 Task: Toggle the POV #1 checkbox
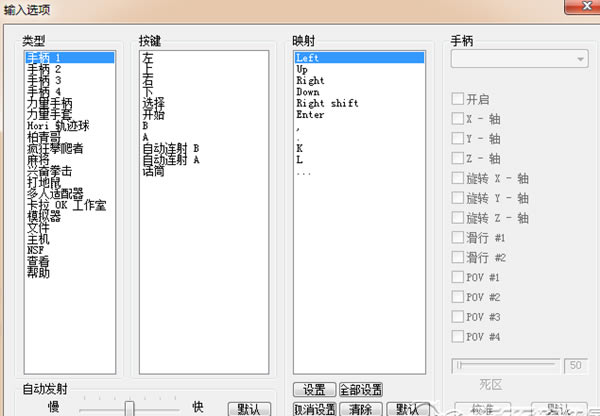click(x=459, y=276)
